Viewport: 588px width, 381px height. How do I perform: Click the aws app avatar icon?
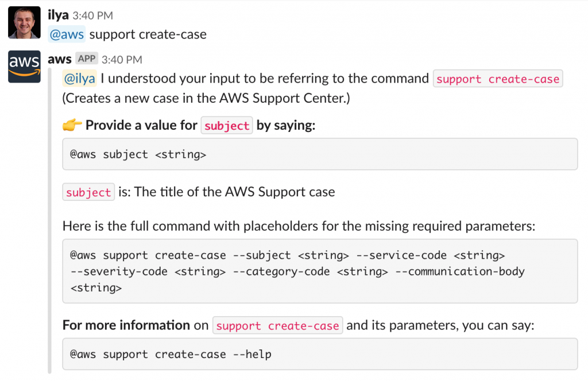pos(24,66)
